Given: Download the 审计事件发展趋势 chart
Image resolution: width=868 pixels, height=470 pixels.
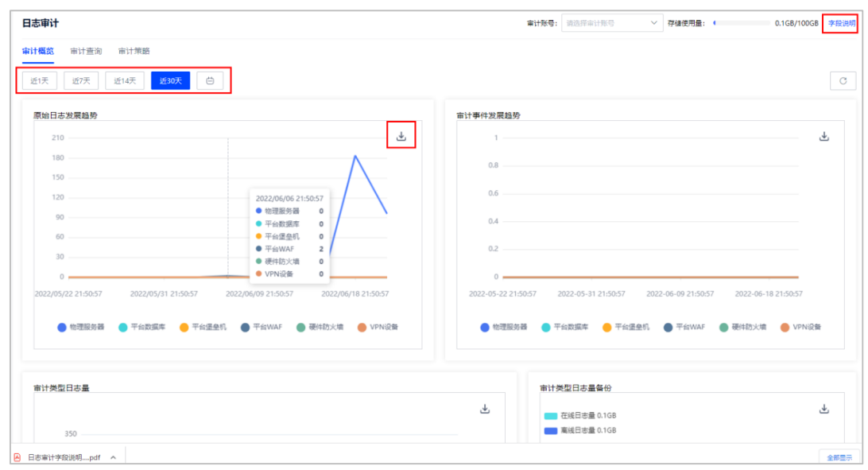Looking at the screenshot, I should 824,136.
